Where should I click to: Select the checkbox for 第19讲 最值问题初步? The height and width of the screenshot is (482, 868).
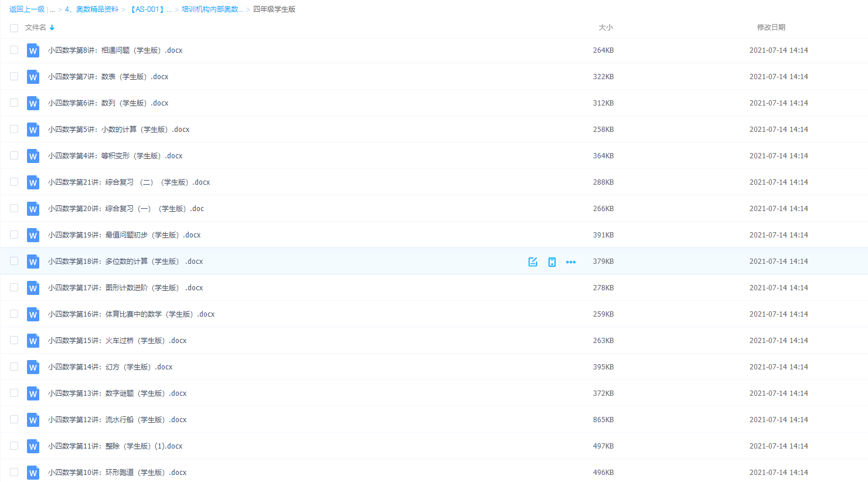click(x=14, y=235)
